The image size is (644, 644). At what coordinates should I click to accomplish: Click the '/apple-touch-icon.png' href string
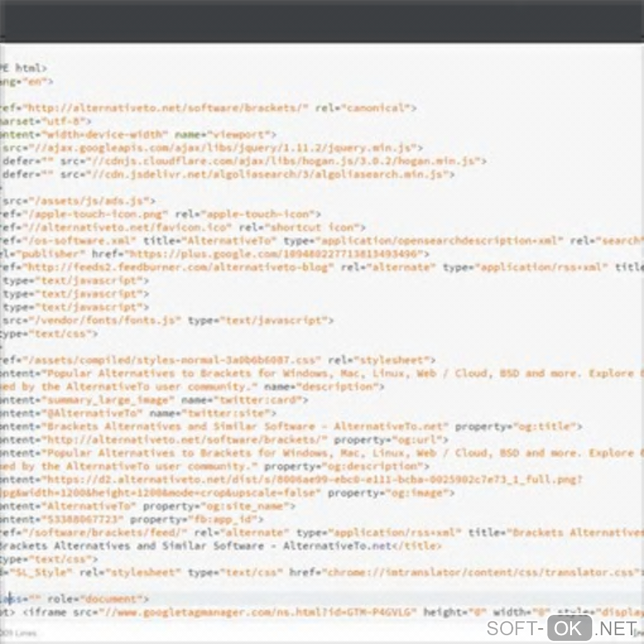tap(95, 214)
